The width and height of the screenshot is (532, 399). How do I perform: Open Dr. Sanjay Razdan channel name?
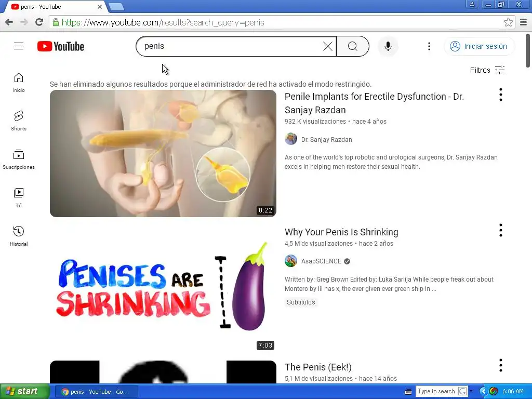326,140
